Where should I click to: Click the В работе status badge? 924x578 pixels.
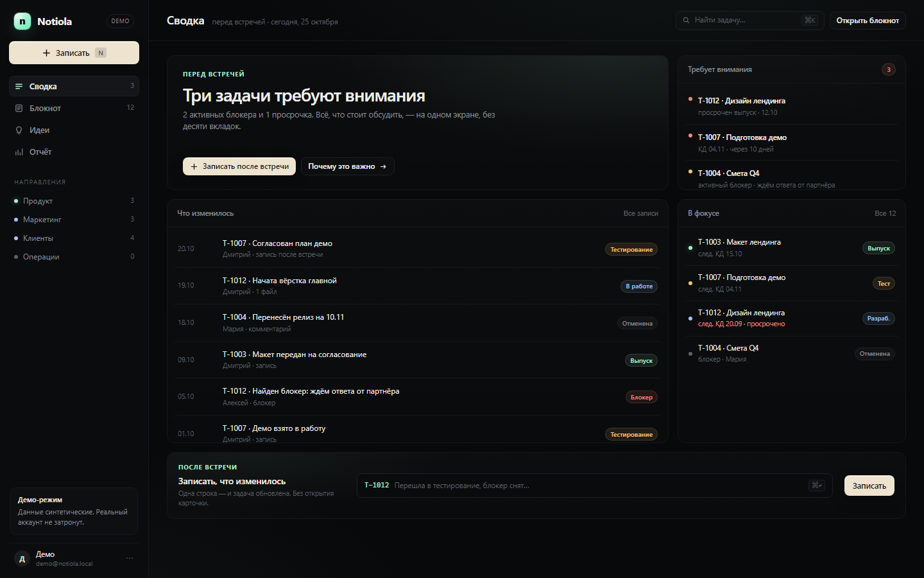(639, 286)
